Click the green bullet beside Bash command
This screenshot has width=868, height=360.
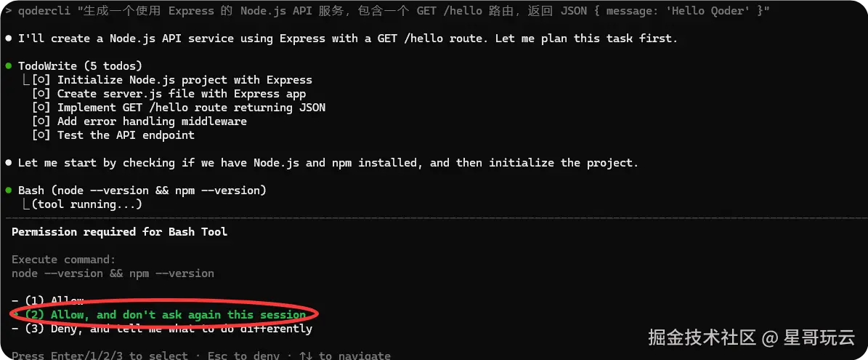8,191
